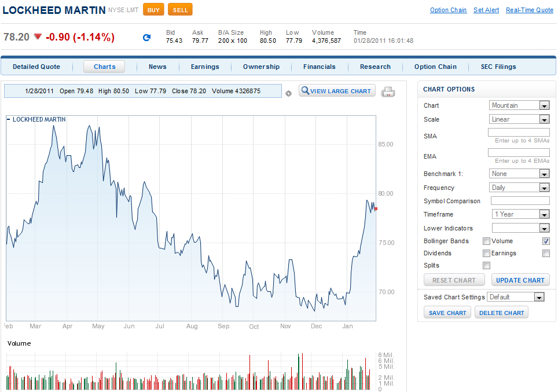This screenshot has width=558, height=392.
Task: Click the orange BUY button
Action: 153,10
